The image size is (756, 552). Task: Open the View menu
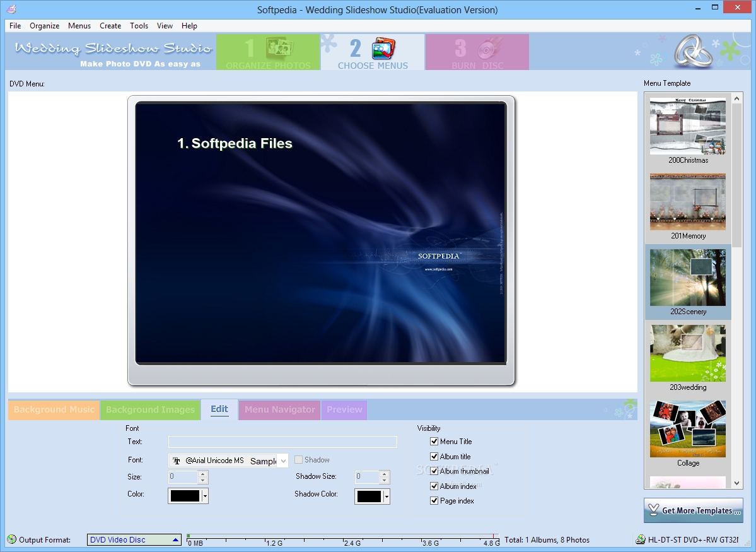(x=165, y=26)
